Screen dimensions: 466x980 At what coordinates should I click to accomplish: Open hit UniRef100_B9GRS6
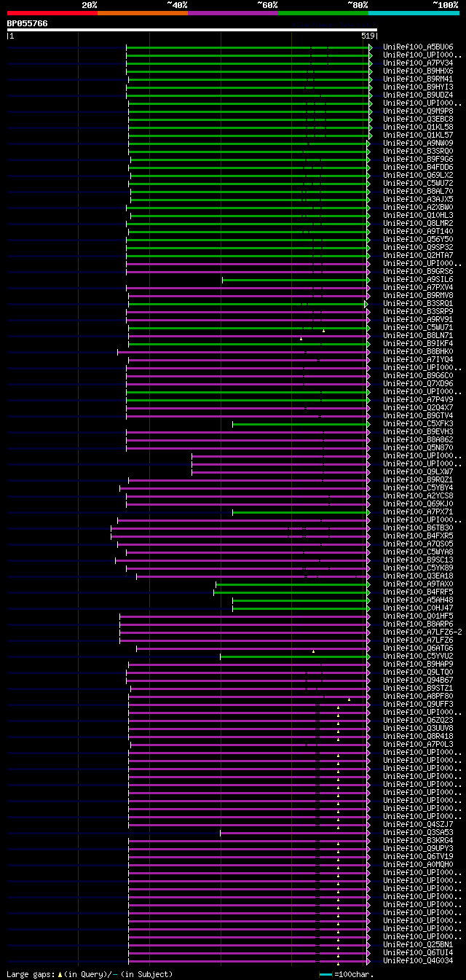(x=418, y=271)
